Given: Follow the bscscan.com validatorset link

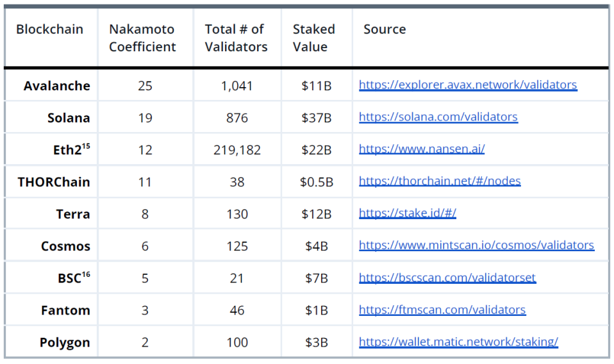Looking at the screenshot, I should tap(447, 278).
